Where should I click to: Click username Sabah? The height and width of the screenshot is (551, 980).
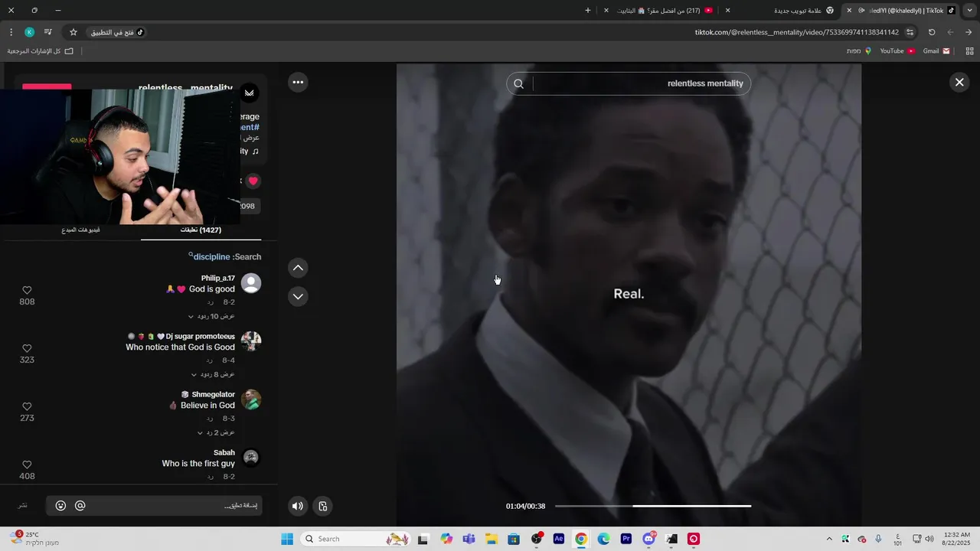[x=224, y=452]
